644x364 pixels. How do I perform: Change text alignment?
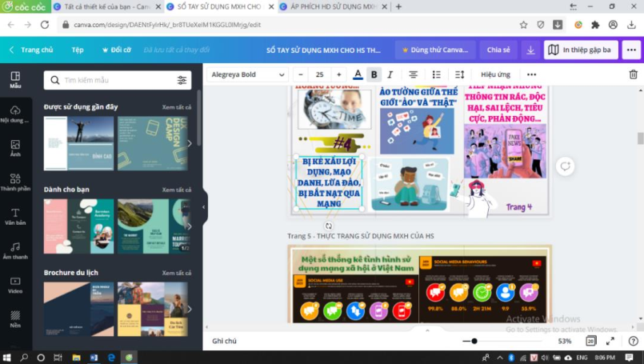click(x=413, y=74)
